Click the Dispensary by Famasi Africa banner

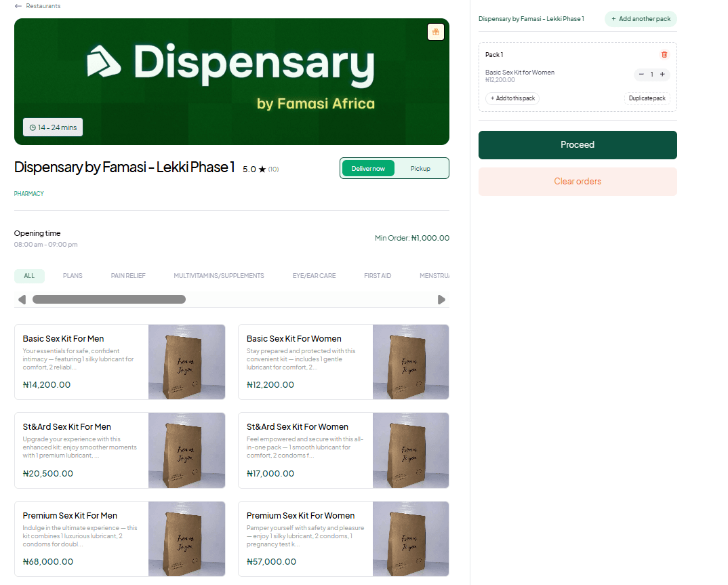point(232,82)
